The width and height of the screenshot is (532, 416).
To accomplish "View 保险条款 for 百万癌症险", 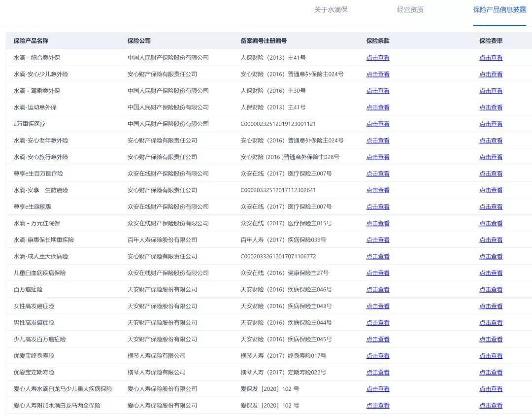I will click(378, 290).
